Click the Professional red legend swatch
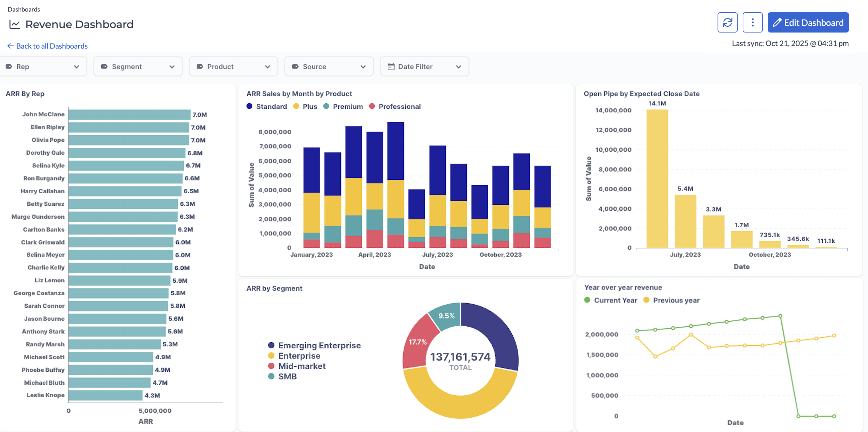 [x=372, y=106]
